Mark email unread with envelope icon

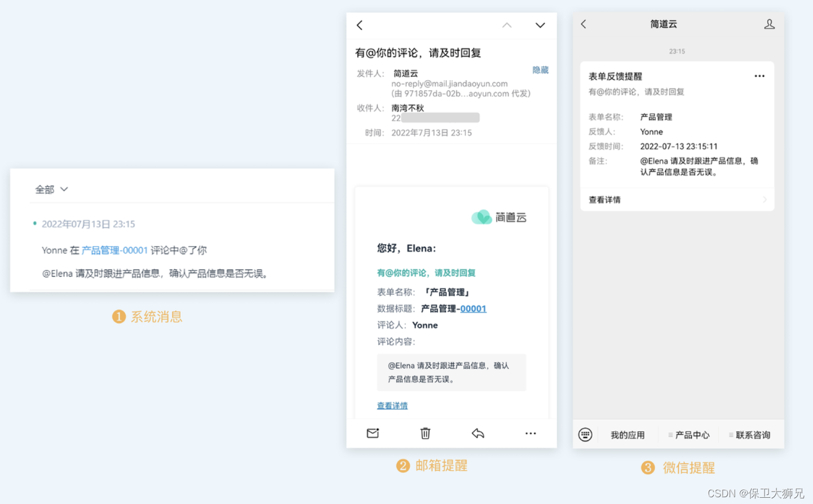[373, 433]
